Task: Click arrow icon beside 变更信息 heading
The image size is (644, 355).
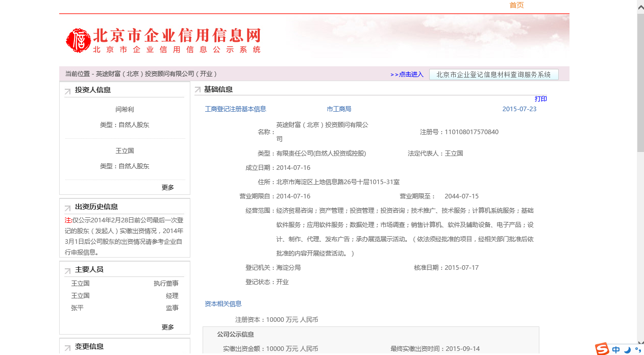Action: coord(67,348)
